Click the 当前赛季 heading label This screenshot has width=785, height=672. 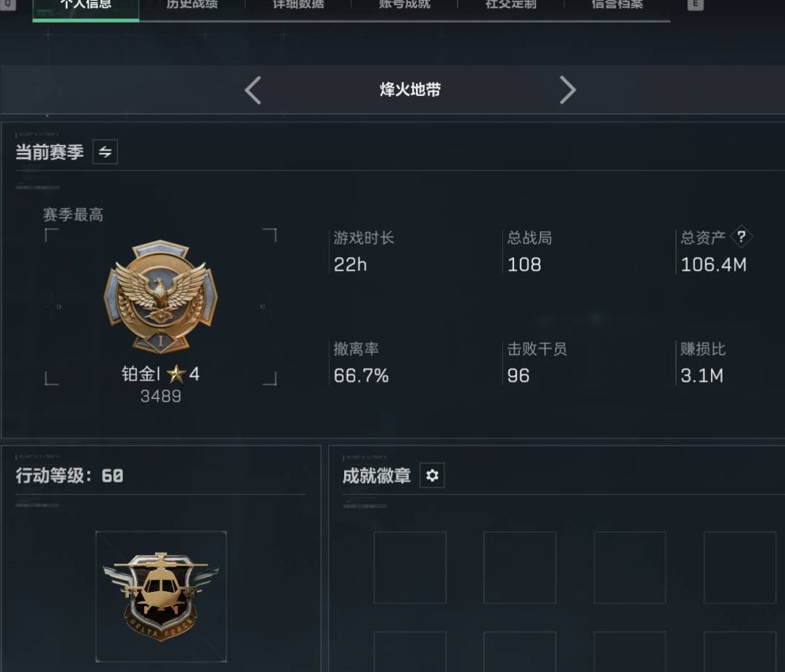coord(50,152)
